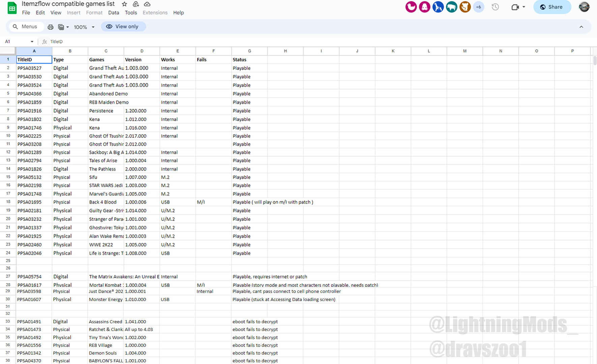Collapse the toolbar with the chevron arrow
Viewport: 597px width, 364px height.
coord(581,27)
